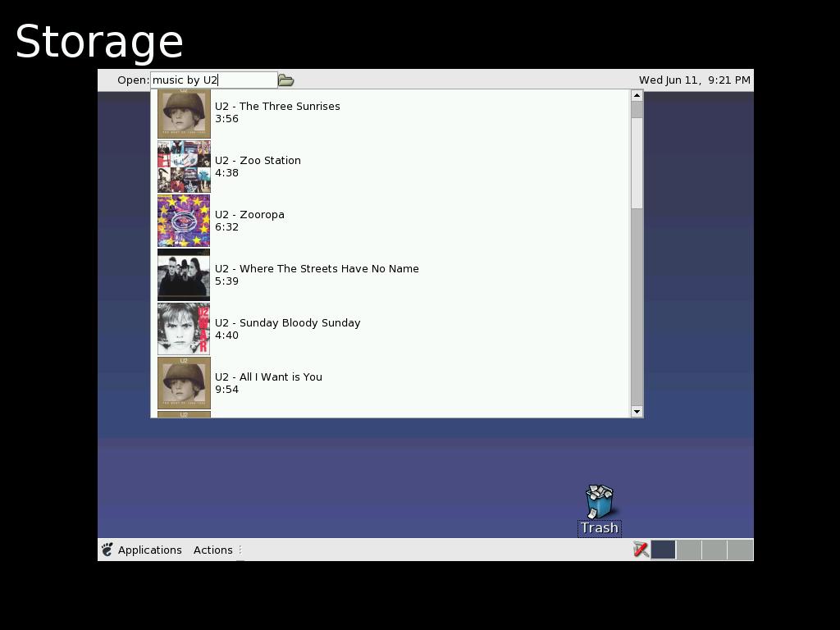Select 'U2 - Where The Streets Have No Name'

coord(317,269)
